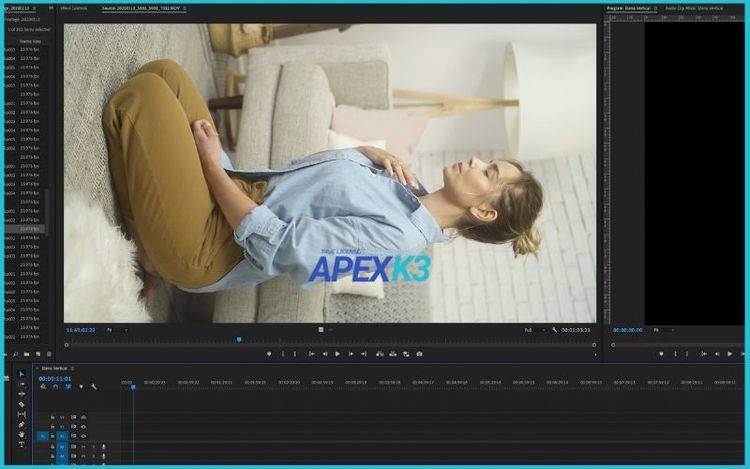Toggle Linked Selection in timeline
The height and width of the screenshot is (469, 750).
coord(68,386)
